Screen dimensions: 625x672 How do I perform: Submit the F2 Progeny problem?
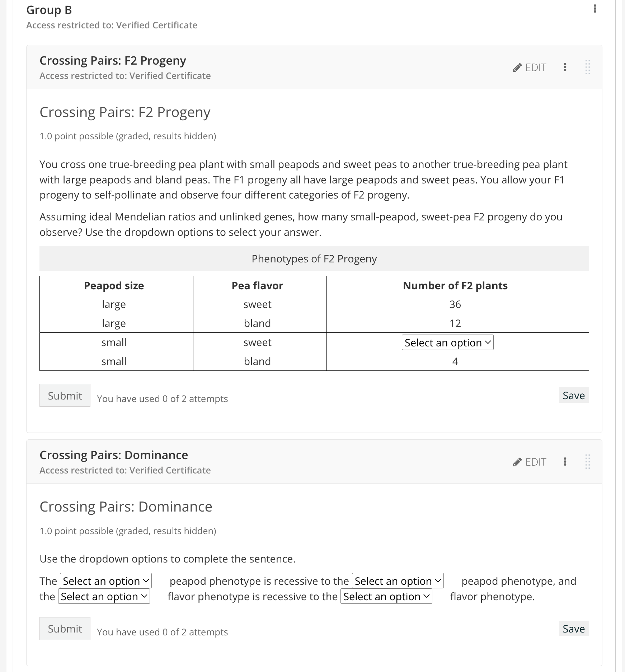coord(65,395)
